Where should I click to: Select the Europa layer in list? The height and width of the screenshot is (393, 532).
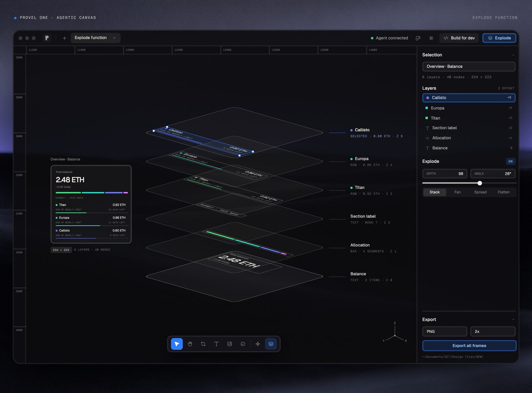(x=469, y=108)
